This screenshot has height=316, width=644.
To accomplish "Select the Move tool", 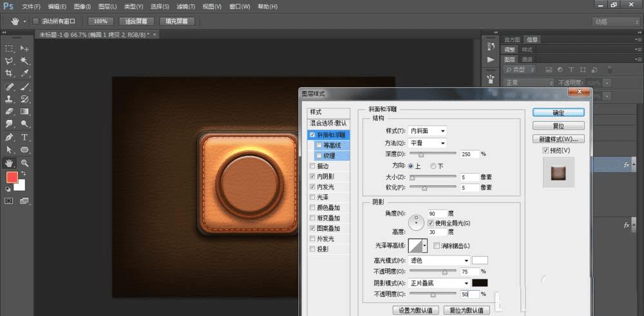I will click(24, 48).
